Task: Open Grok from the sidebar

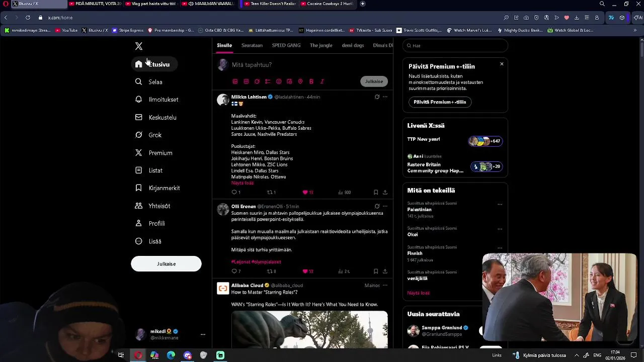Action: (x=148, y=135)
